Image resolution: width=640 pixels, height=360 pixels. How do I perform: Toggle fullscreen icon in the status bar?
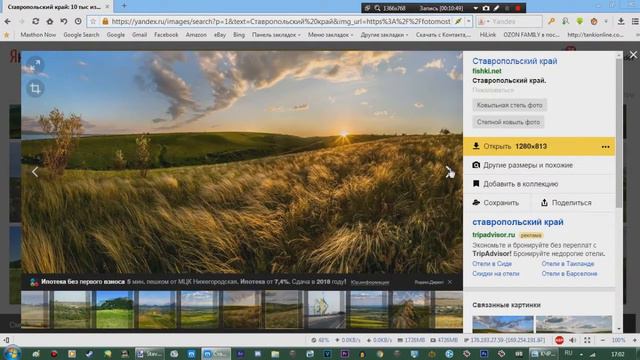(587, 340)
